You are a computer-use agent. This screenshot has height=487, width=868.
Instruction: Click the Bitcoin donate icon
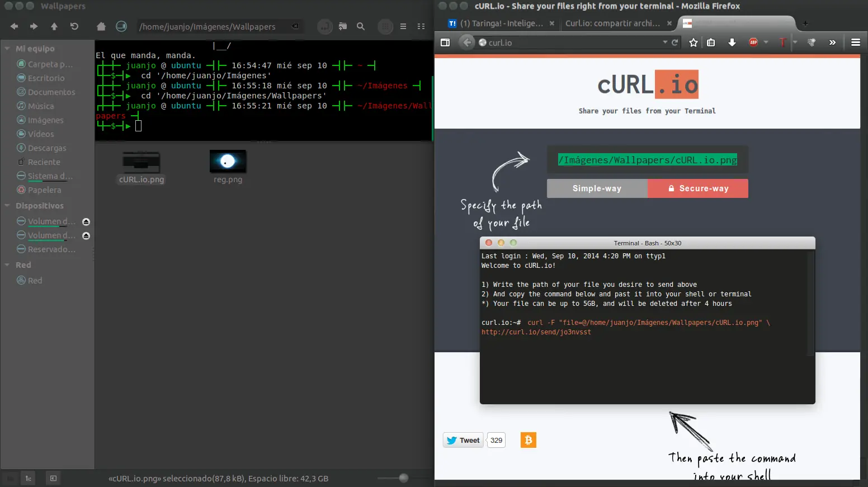pos(529,440)
